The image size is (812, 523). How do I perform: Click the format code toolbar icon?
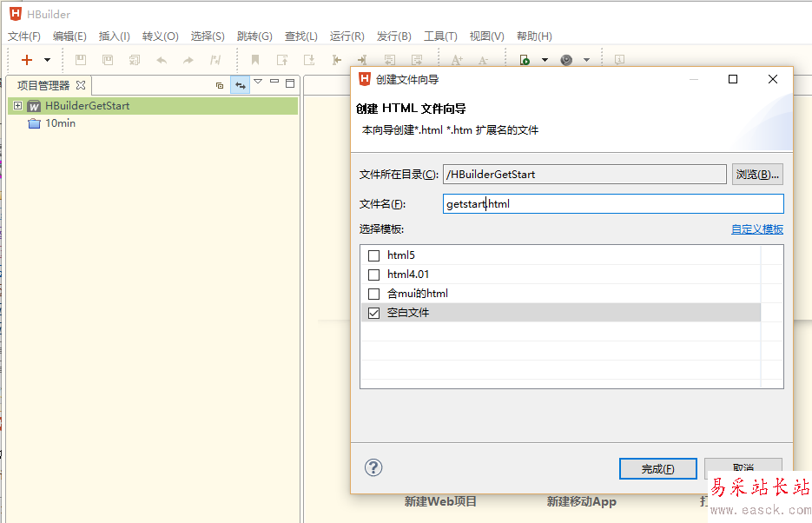pyautogui.click(x=215, y=60)
